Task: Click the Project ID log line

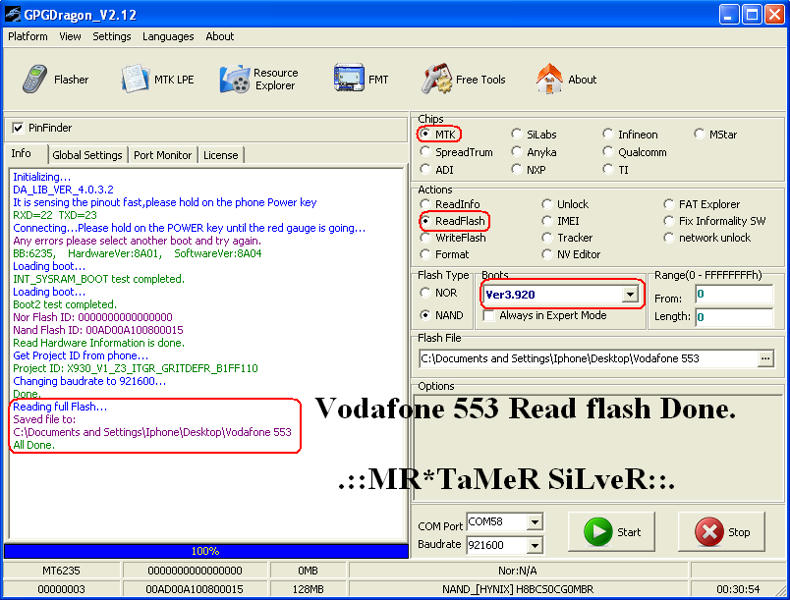Action: point(136,368)
